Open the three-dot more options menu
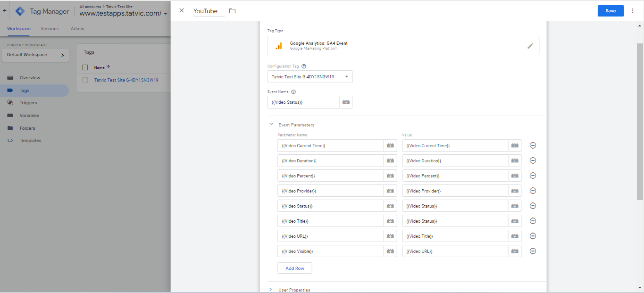 point(633,11)
